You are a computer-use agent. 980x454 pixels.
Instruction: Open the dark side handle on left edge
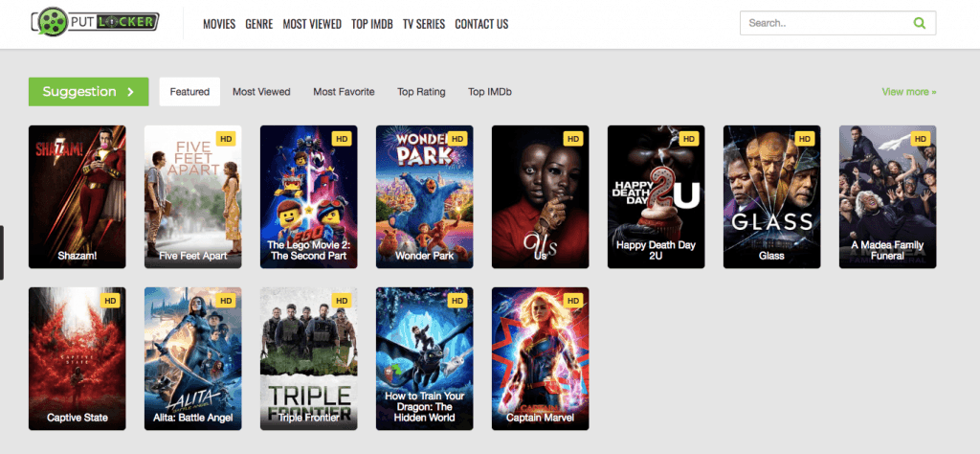coord(2,253)
